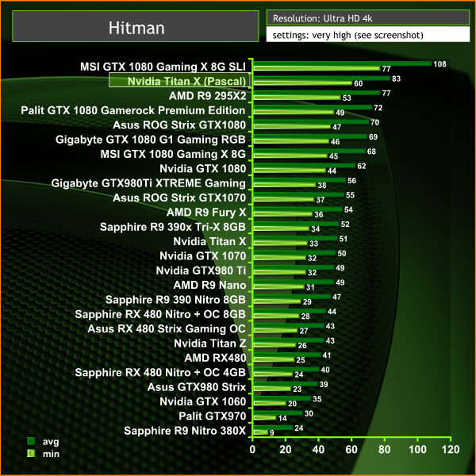Select Sapphire R9 390 Nitro 8GB label
Image resolution: width=476 pixels, height=476 pixels.
[175, 300]
